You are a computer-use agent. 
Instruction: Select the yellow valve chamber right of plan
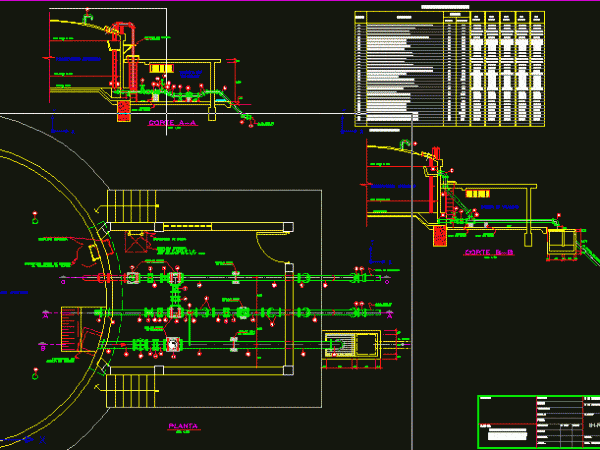[350, 345]
